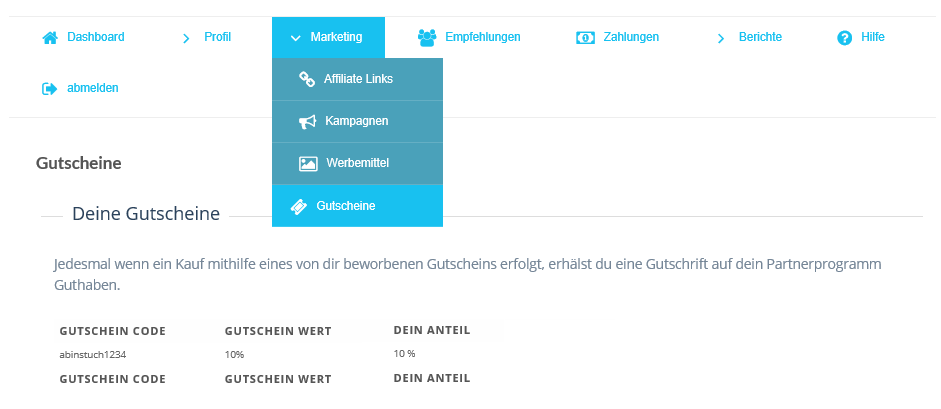Image resolution: width=941 pixels, height=409 pixels.
Task: Expand the Profil menu chevron
Action: click(x=186, y=38)
